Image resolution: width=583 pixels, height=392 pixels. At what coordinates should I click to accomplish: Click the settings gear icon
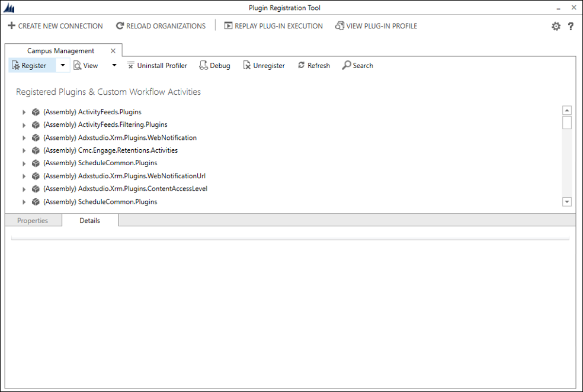(556, 26)
